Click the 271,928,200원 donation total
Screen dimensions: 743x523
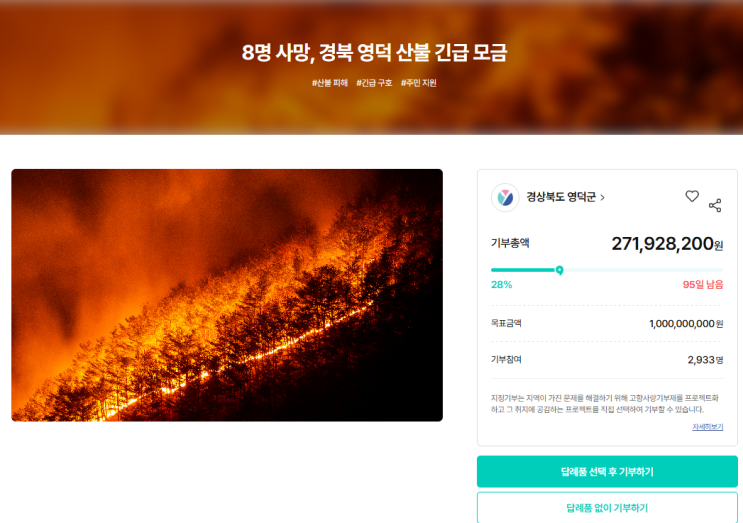pyautogui.click(x=667, y=244)
